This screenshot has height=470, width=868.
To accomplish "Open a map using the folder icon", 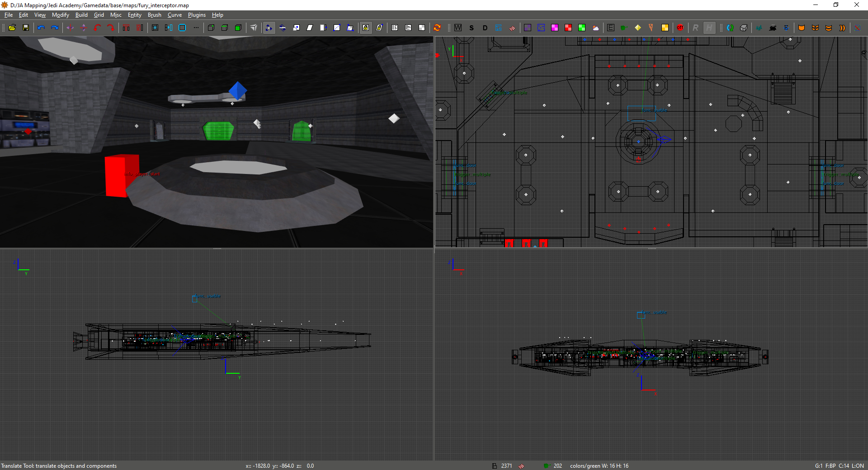I will point(12,28).
